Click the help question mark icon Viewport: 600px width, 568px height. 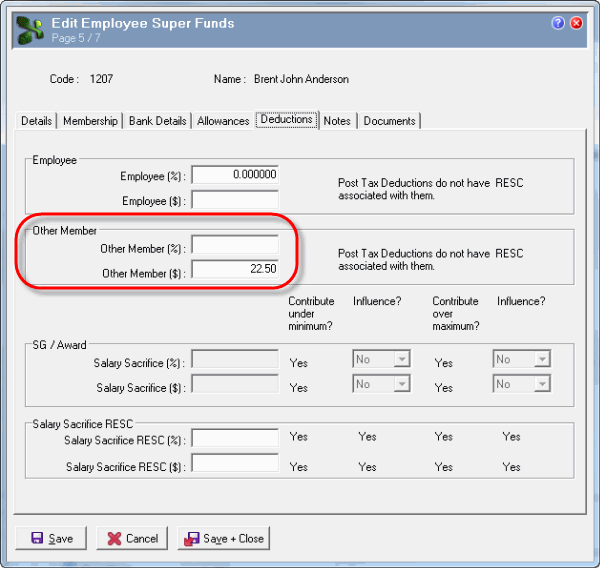tap(558, 23)
